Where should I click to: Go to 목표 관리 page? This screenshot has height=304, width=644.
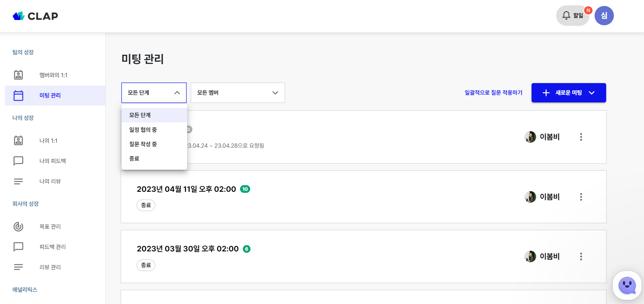(50, 227)
